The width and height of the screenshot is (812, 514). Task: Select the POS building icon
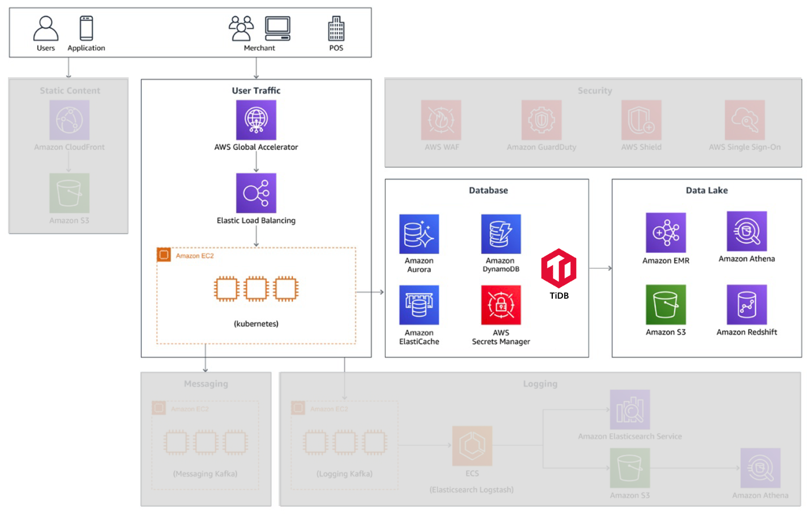coord(336,28)
